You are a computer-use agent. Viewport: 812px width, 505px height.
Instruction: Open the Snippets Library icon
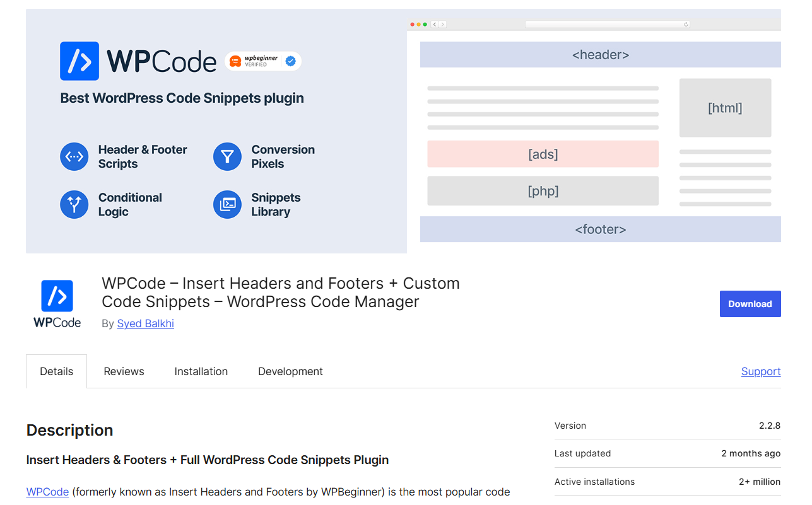(227, 204)
